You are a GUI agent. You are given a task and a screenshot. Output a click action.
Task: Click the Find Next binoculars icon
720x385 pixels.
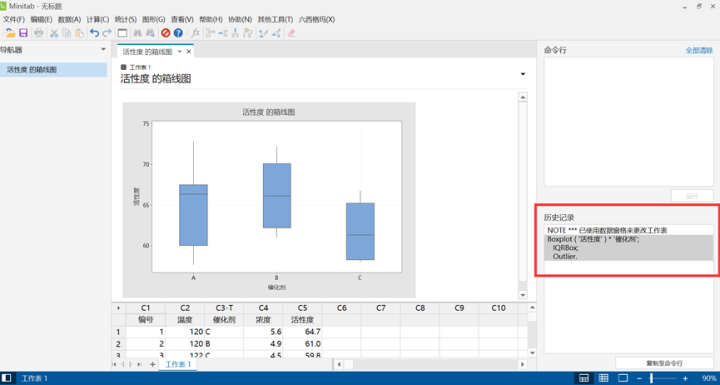[x=150, y=33]
